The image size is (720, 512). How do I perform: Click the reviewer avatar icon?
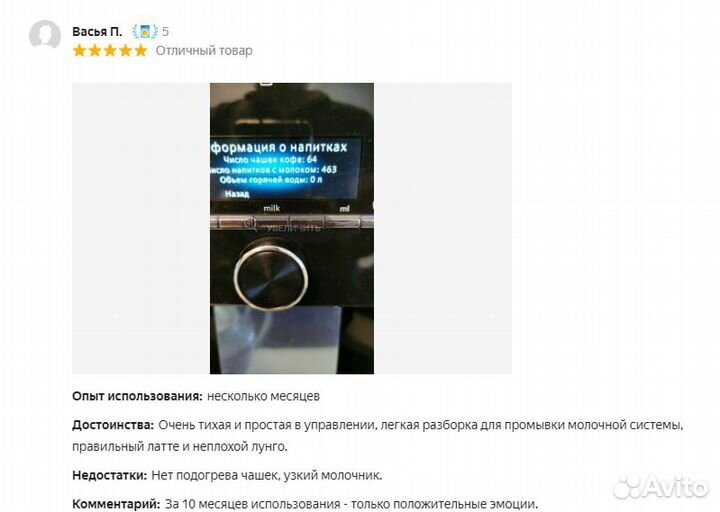45,34
